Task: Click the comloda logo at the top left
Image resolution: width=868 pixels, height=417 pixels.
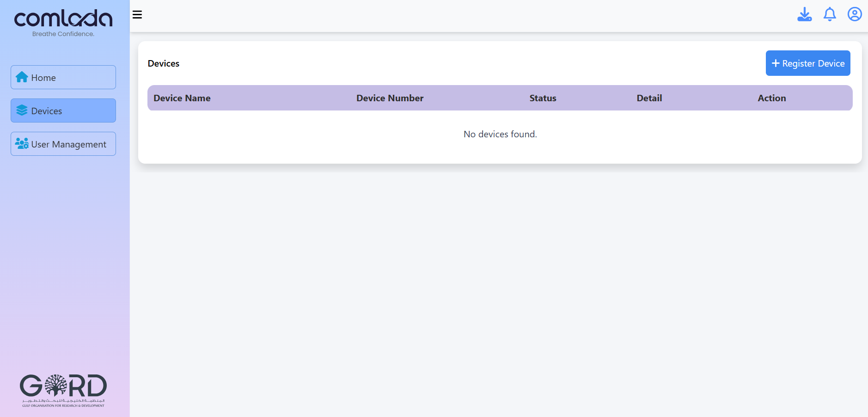Action: point(63,19)
